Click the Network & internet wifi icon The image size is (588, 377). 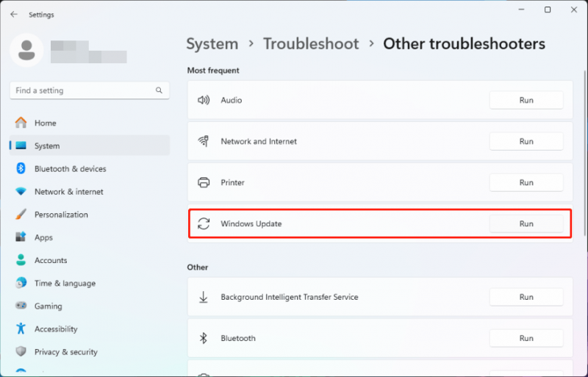pos(21,191)
